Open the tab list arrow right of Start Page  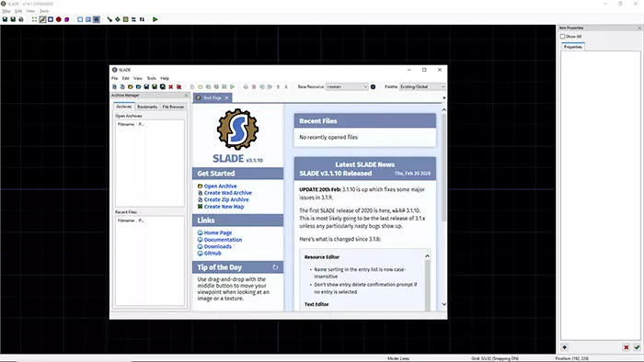(x=444, y=98)
